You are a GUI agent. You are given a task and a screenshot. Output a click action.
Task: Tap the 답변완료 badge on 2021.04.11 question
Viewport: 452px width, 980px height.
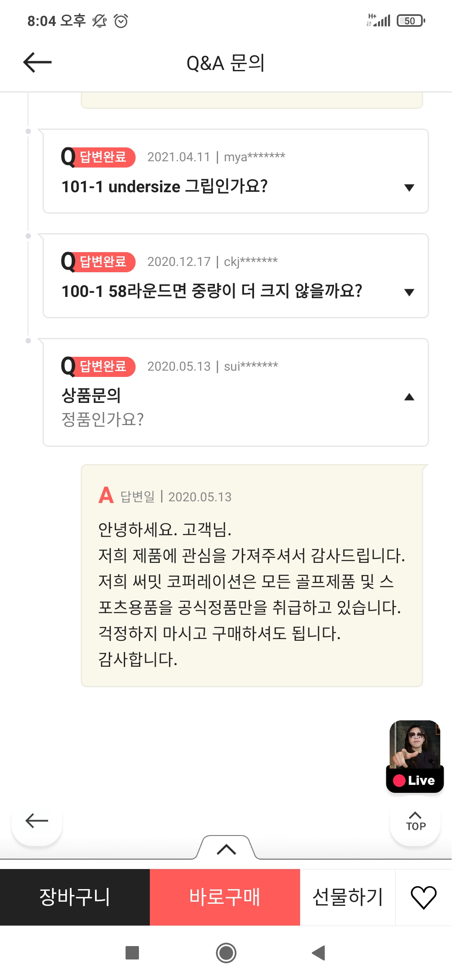pyautogui.click(x=103, y=157)
